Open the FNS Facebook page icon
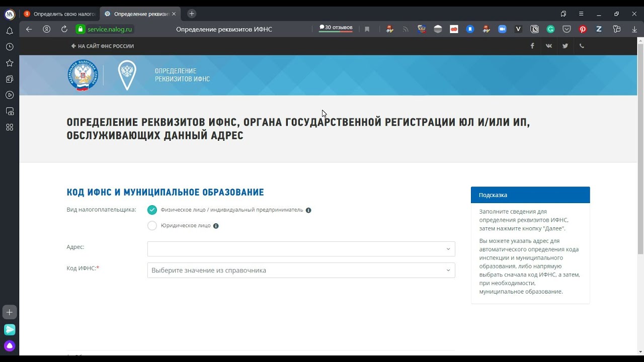The width and height of the screenshot is (644, 362). click(532, 46)
